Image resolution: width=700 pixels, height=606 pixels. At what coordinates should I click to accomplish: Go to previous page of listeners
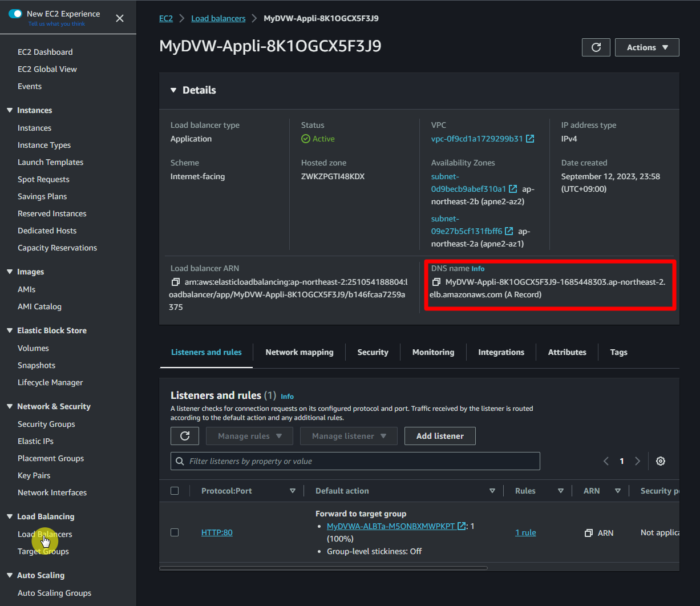(606, 461)
